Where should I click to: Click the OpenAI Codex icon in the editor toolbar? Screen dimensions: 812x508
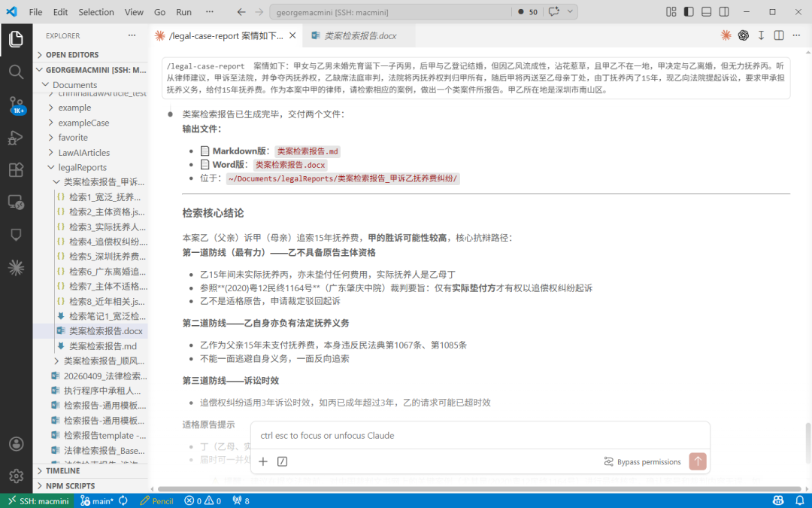744,35
